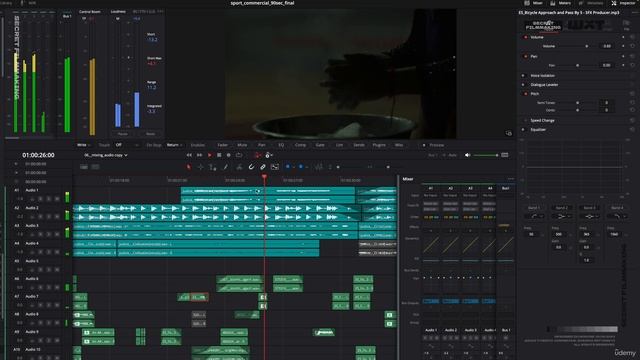
Task: Open the Metadata panel tab
Action: pyautogui.click(x=591, y=3)
